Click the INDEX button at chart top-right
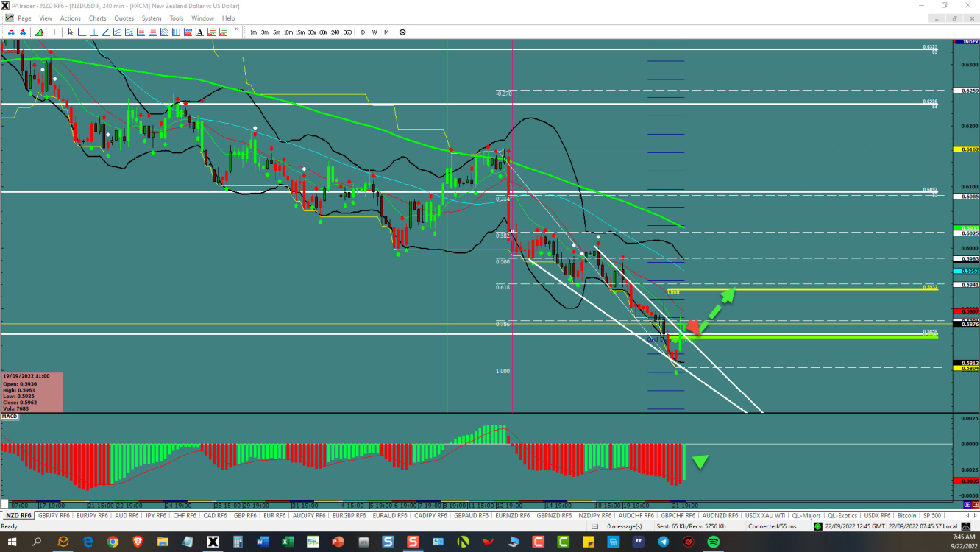This screenshot has width=980, height=552. tap(965, 42)
